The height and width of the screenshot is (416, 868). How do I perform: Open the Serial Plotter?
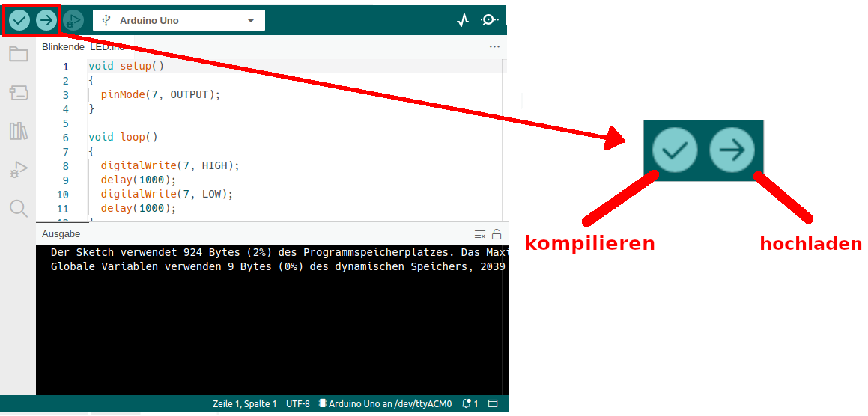tap(463, 20)
